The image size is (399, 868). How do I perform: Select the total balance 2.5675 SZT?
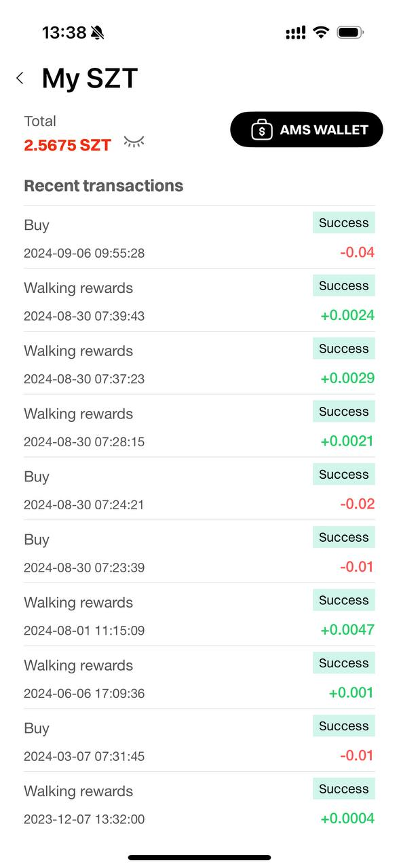point(67,145)
